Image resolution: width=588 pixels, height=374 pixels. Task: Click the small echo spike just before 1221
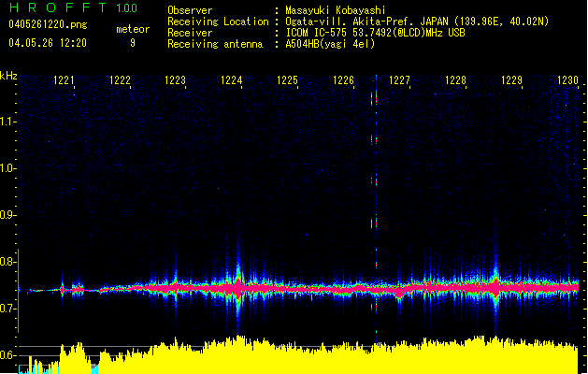pos(63,289)
